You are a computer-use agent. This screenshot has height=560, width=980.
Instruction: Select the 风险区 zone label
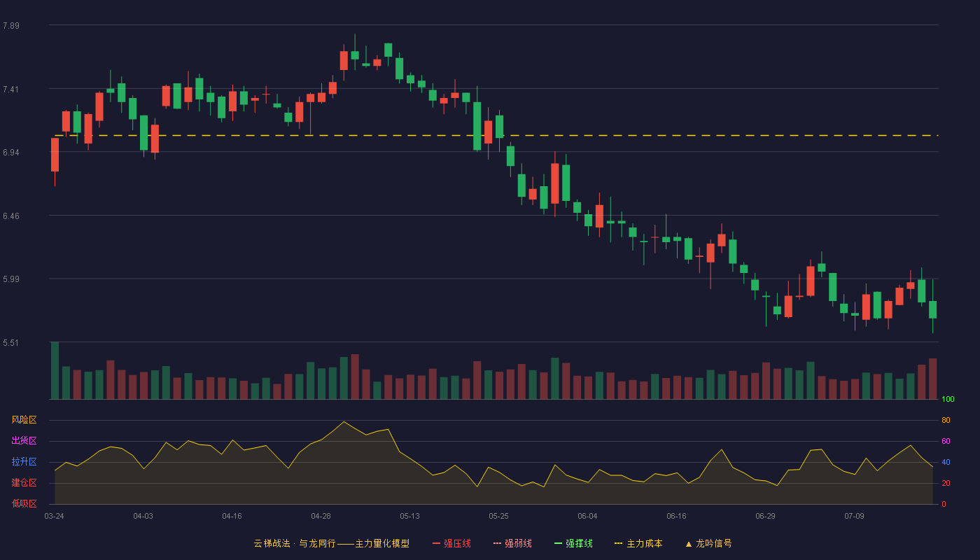tap(24, 420)
